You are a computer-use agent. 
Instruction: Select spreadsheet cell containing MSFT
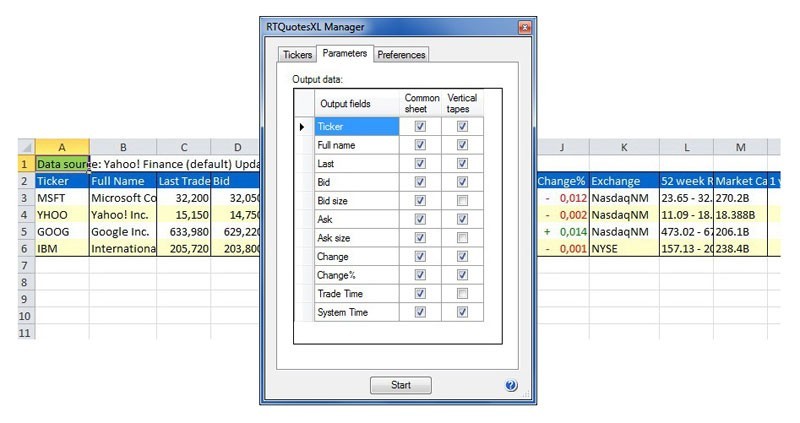tap(61, 198)
